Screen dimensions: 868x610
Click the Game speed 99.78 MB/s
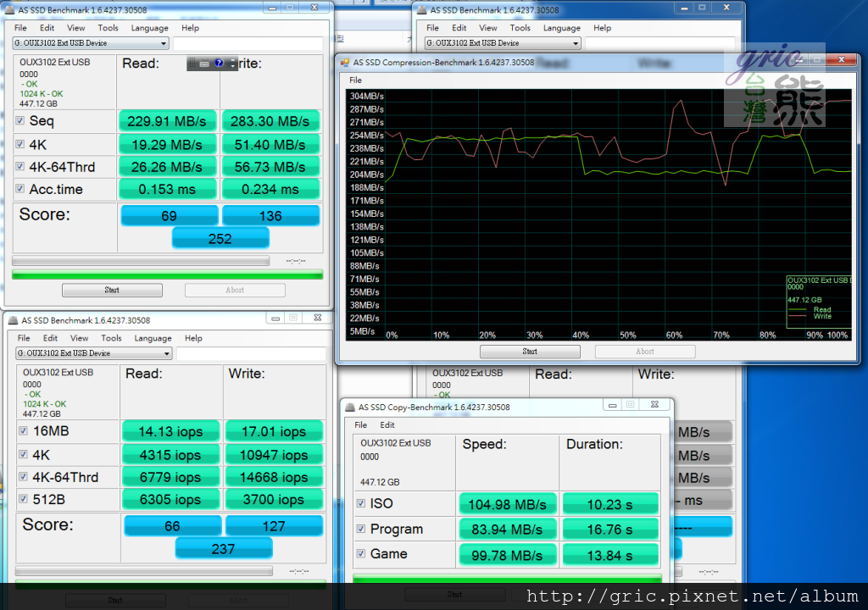tap(508, 555)
